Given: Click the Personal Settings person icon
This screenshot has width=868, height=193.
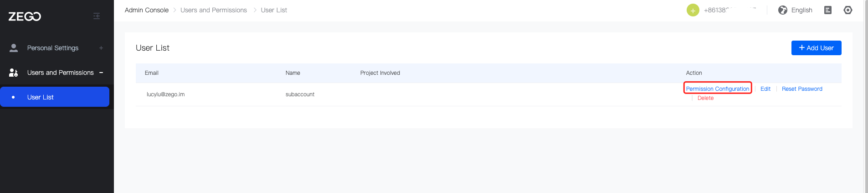Looking at the screenshot, I should tap(14, 48).
